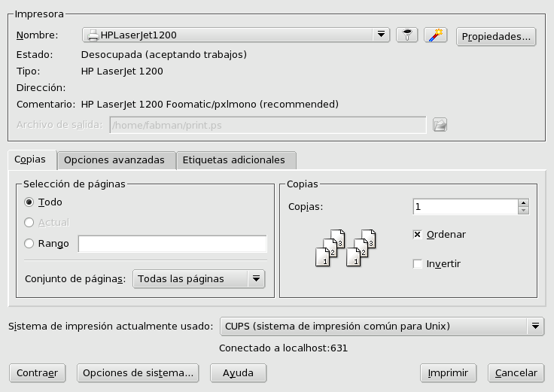Click the Propiedades... button
This screenshot has height=392, width=554.
[496, 37]
